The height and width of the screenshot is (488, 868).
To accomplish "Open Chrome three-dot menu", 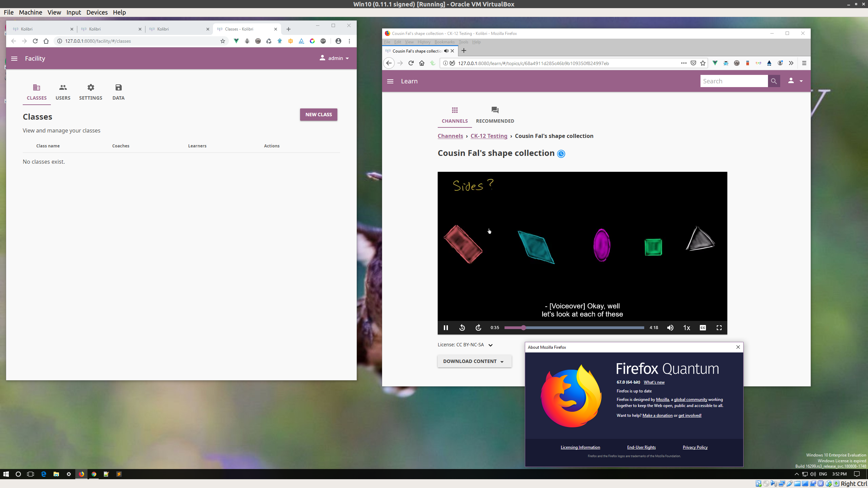I will [349, 41].
